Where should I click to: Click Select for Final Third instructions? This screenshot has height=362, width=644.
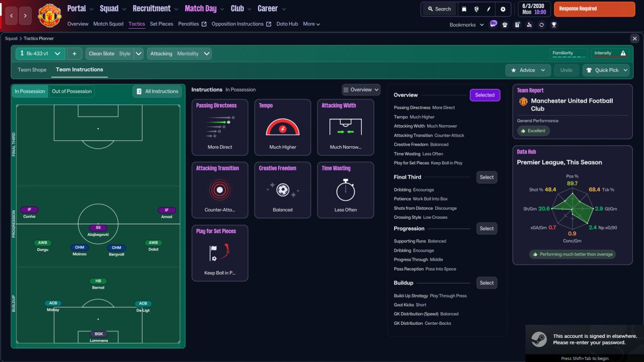tap(487, 177)
